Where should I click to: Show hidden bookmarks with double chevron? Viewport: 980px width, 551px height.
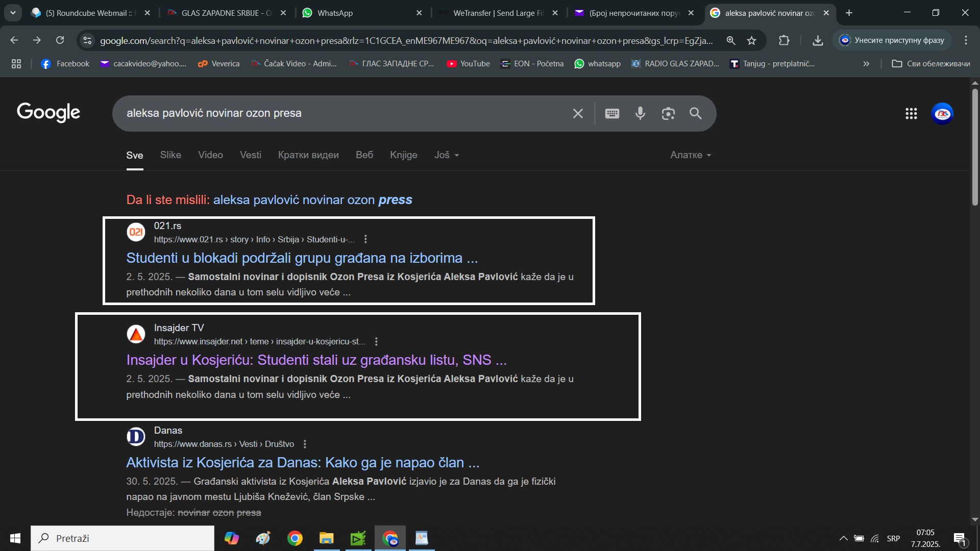[x=866, y=64]
